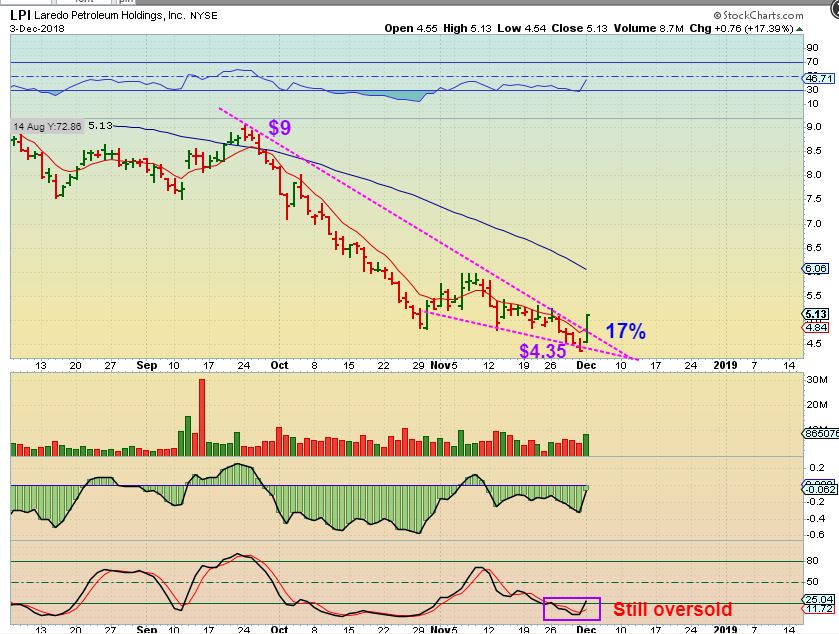The height and width of the screenshot is (634, 839).
Task: Click the LPI ticker symbol
Action: click(20, 15)
